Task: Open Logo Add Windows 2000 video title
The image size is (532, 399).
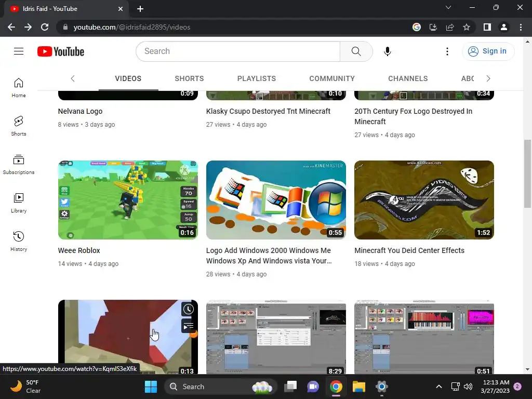Action: (x=269, y=256)
